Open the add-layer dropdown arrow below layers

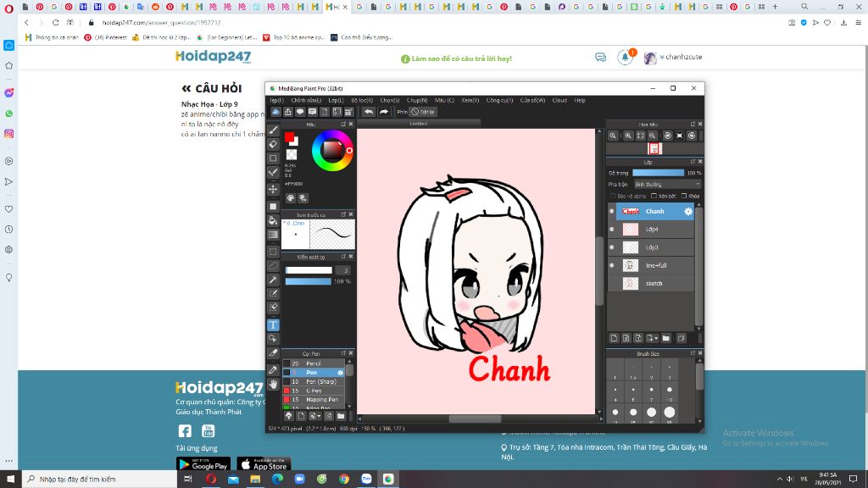(656, 338)
